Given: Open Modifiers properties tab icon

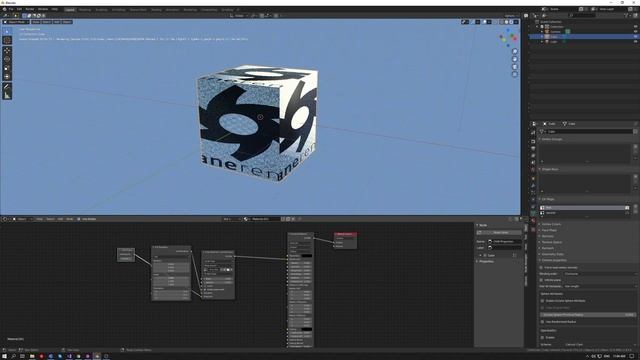Looking at the screenshot, I should pyautogui.click(x=533, y=186).
